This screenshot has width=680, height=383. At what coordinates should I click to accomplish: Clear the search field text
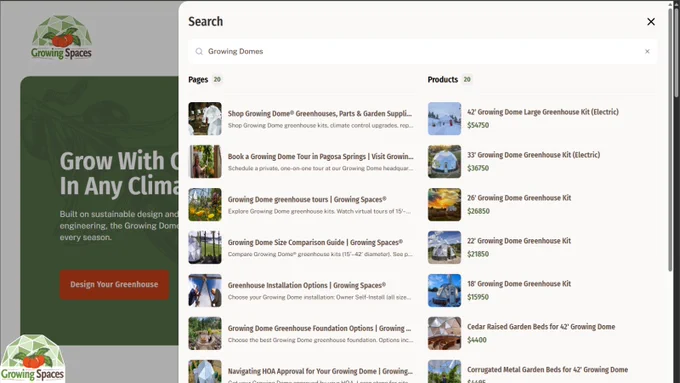(647, 51)
